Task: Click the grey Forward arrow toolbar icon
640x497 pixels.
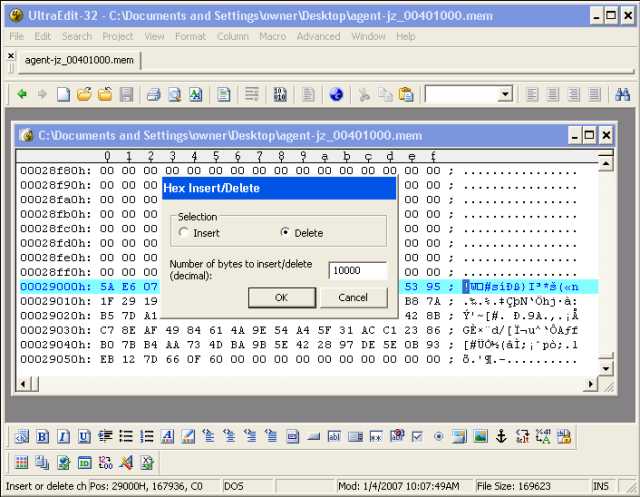Action: tap(42, 95)
